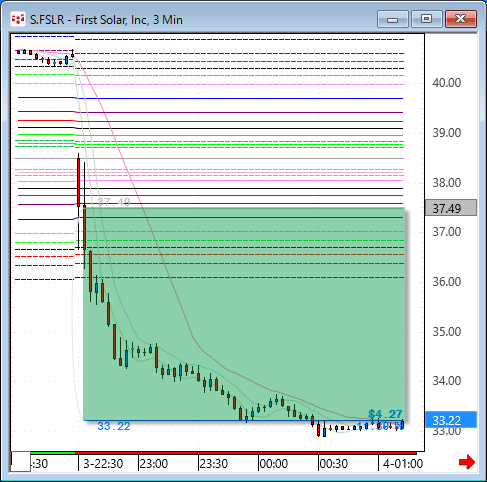The height and width of the screenshot is (482, 487).
Task: Select the 34.00 price axis label
Action: coord(447,381)
